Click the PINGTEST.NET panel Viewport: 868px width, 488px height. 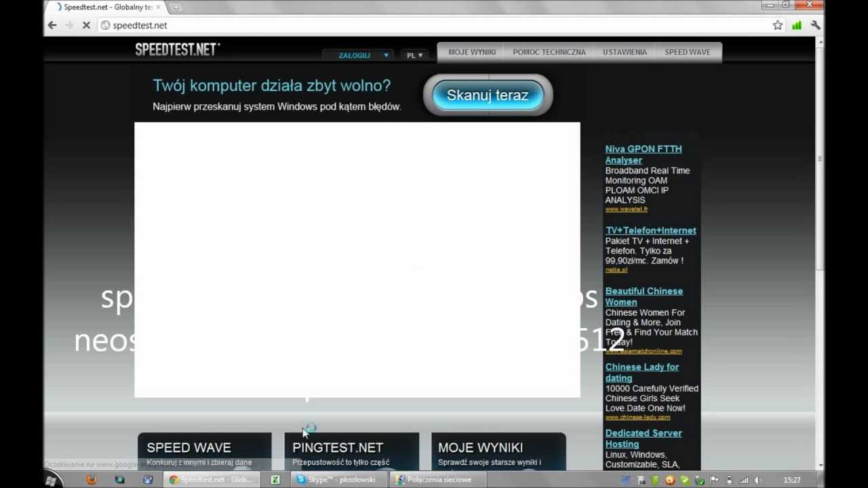click(x=351, y=451)
